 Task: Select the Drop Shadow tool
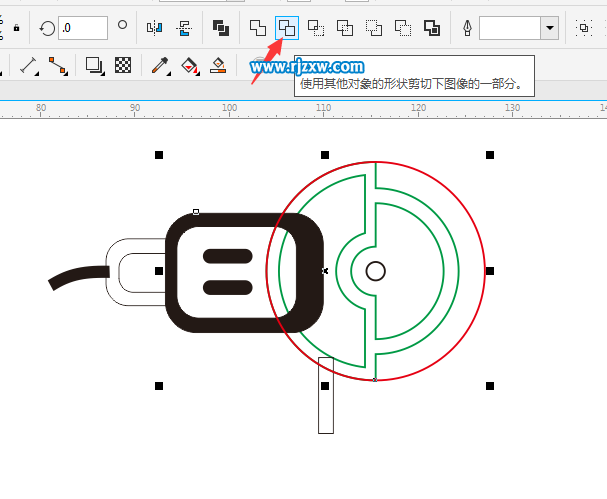point(95,66)
